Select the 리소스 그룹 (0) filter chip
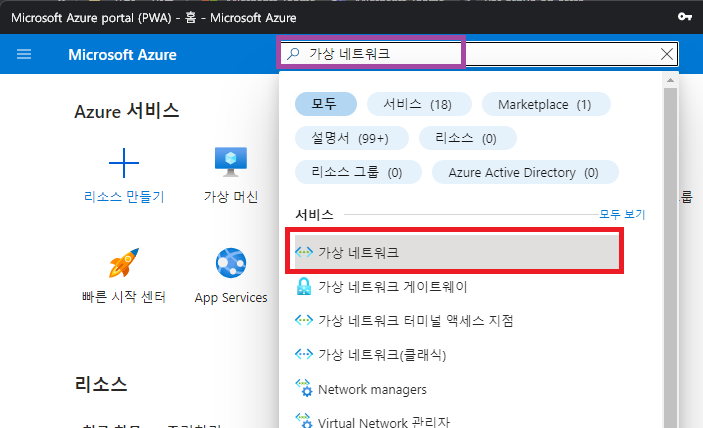The image size is (703, 428). click(x=358, y=172)
